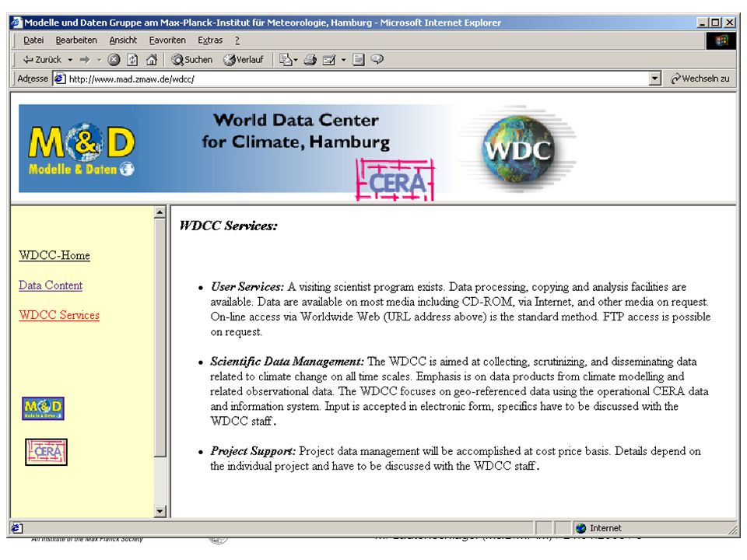Click the Internet Explorer title bar icon
The width and height of the screenshot is (747, 560).
pos(16,23)
